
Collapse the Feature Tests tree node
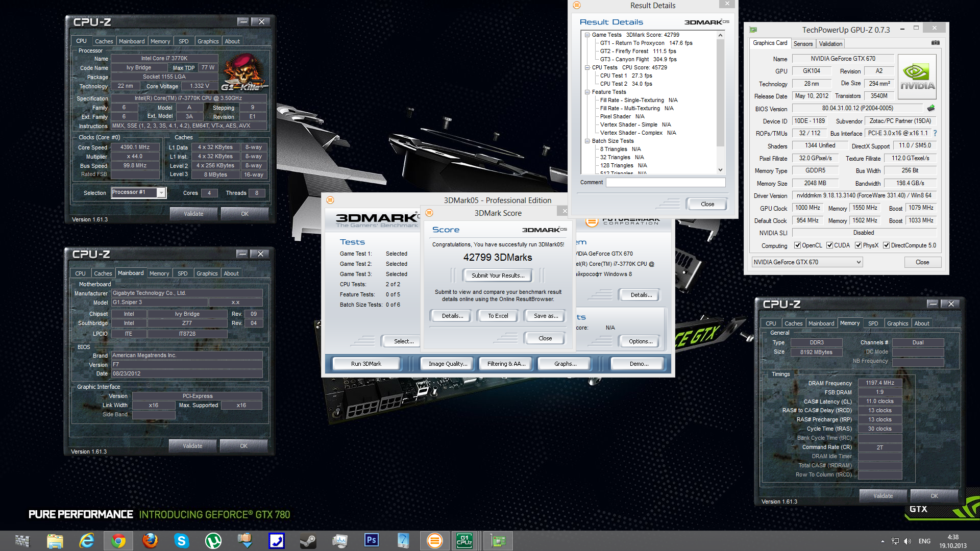coord(587,92)
